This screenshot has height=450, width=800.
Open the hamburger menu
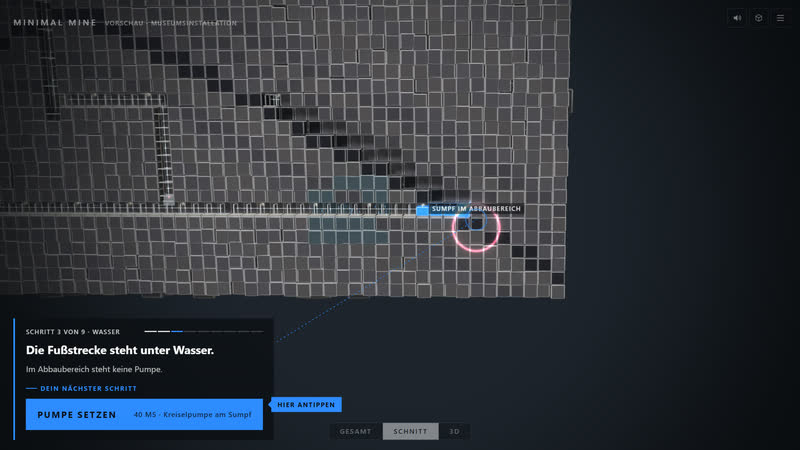coord(780,18)
